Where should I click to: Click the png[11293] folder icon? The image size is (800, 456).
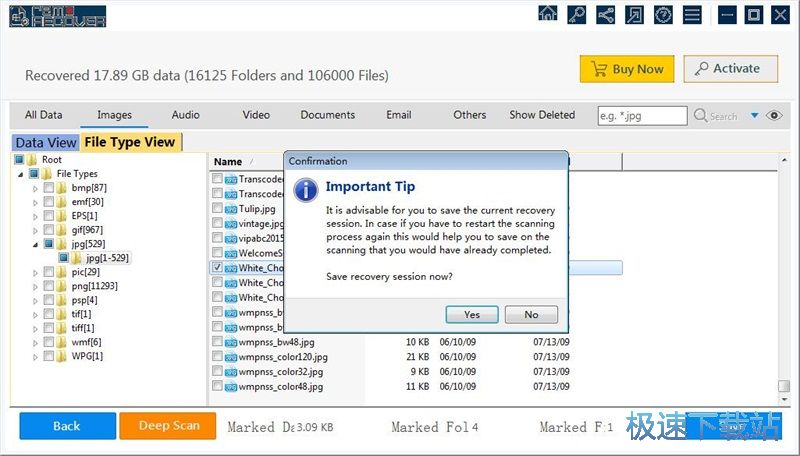(62, 286)
